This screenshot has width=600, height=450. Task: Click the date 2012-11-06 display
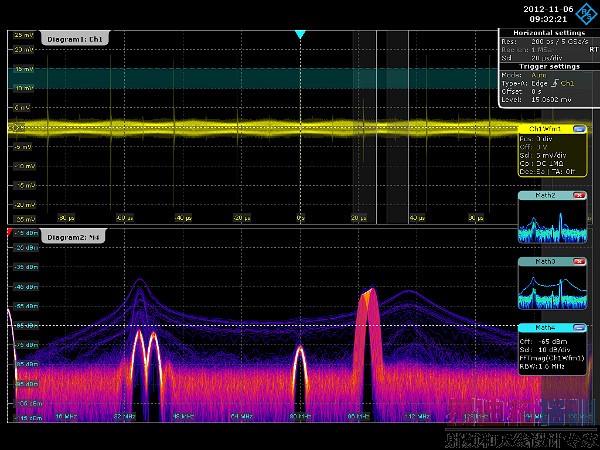[548, 9]
